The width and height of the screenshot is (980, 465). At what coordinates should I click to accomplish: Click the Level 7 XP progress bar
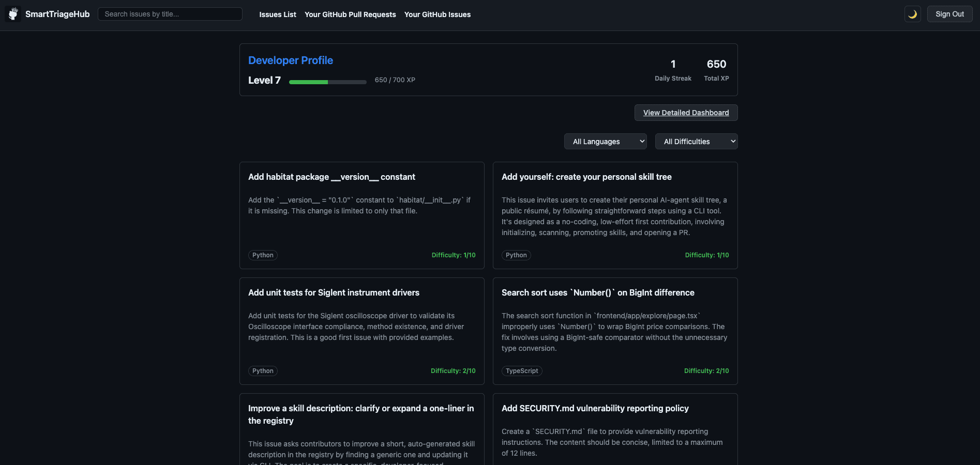328,82
